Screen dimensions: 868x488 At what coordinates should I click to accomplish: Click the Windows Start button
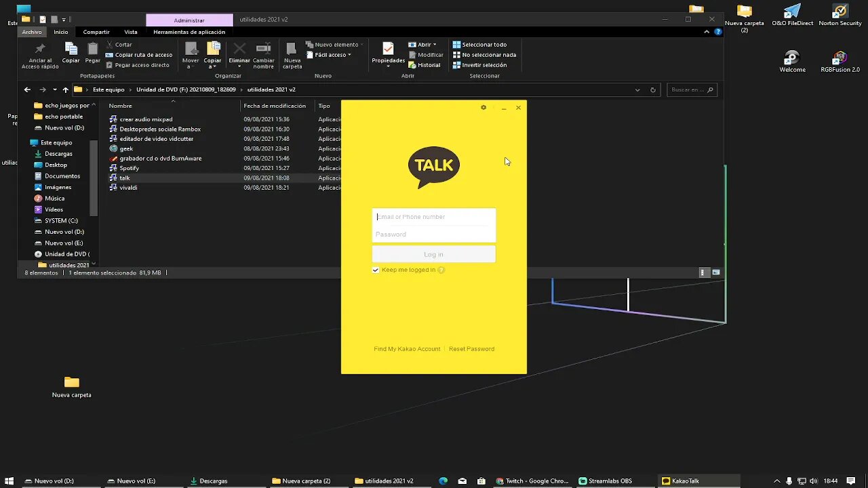pos(9,481)
